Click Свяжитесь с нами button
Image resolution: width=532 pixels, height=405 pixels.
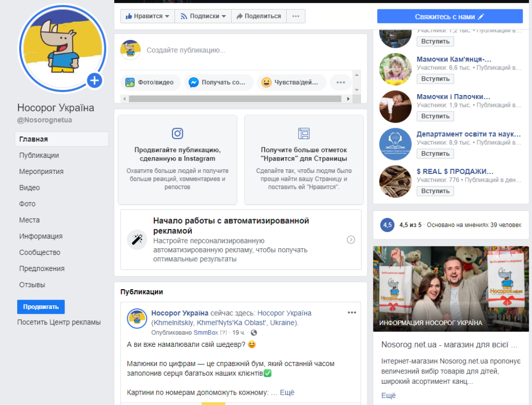coord(449,17)
